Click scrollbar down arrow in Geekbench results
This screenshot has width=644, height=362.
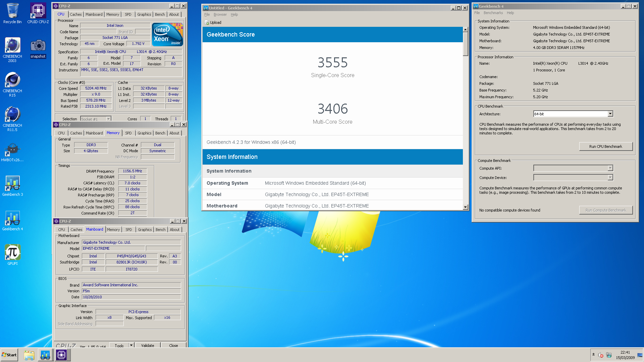465,207
